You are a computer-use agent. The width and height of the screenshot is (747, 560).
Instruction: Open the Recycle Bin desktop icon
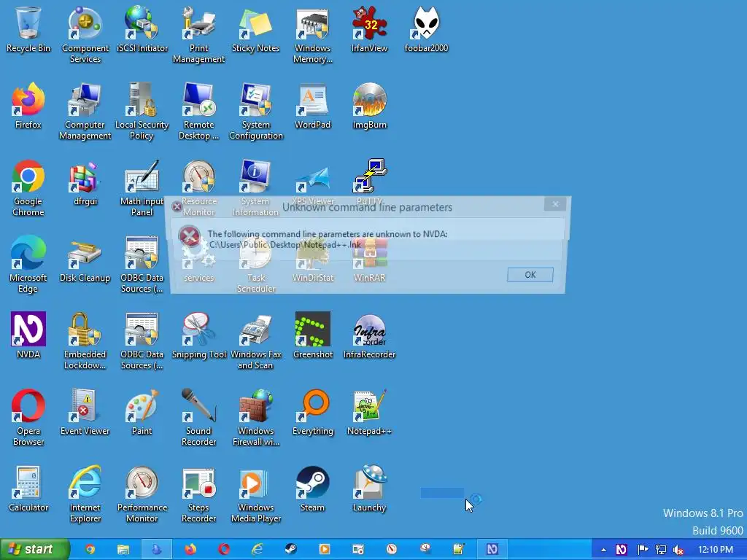tap(28, 29)
